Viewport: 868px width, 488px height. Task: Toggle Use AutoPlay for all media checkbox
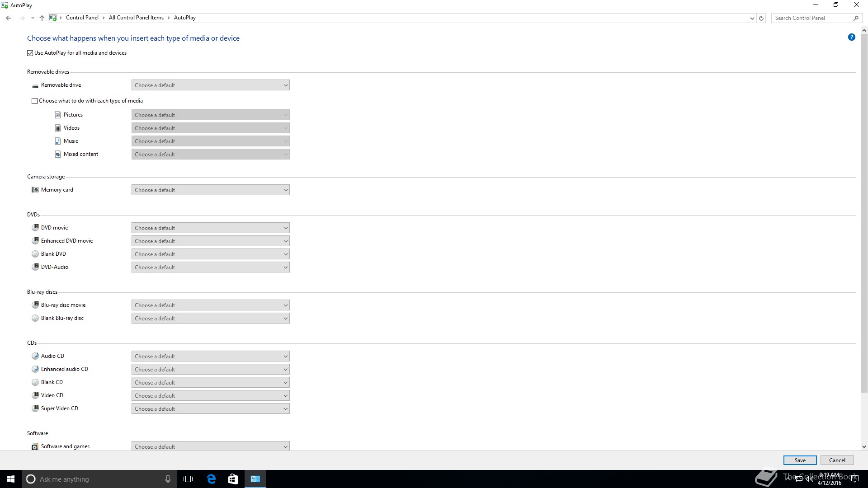[30, 53]
